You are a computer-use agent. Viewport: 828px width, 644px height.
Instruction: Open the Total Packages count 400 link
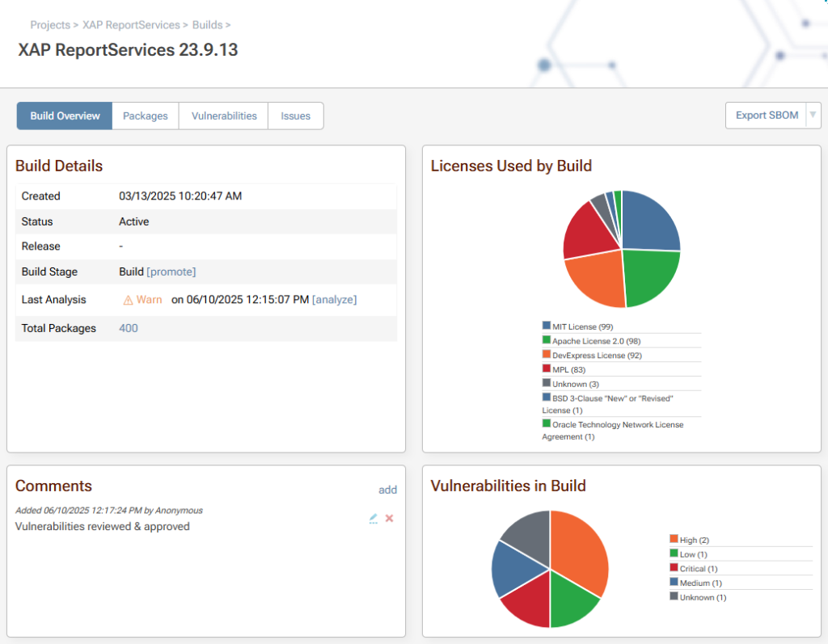129,328
